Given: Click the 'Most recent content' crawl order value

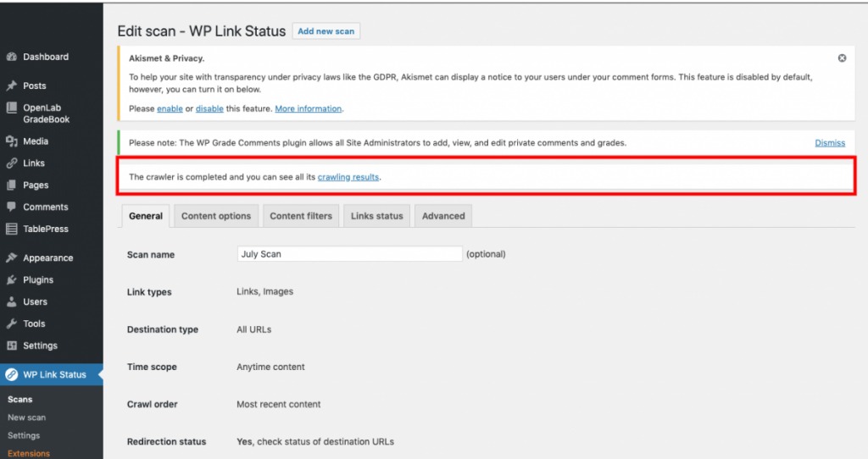Looking at the screenshot, I should tap(278, 404).
